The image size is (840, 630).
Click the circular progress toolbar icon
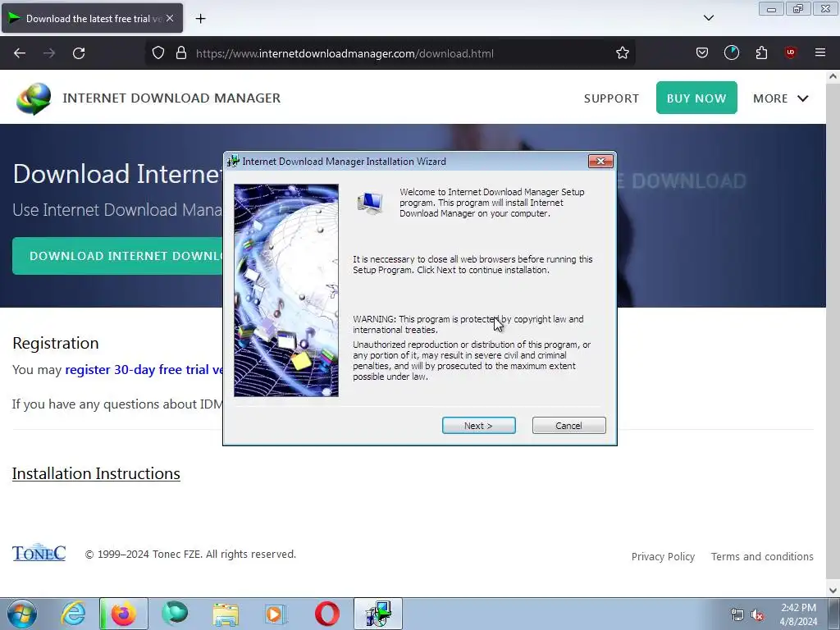point(731,53)
